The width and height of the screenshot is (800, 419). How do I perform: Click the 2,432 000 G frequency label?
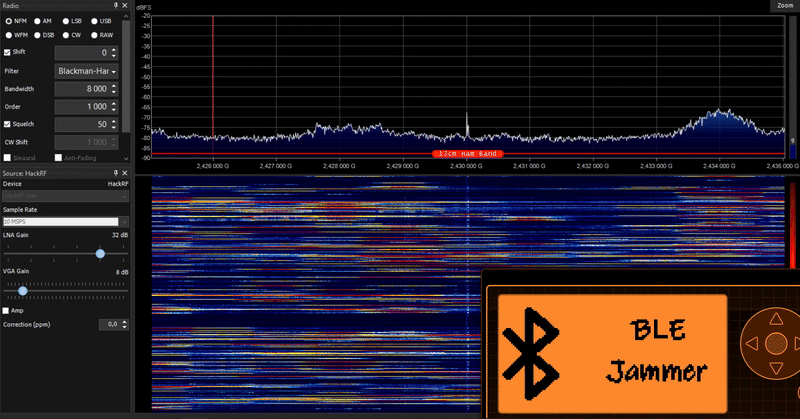pyautogui.click(x=593, y=166)
